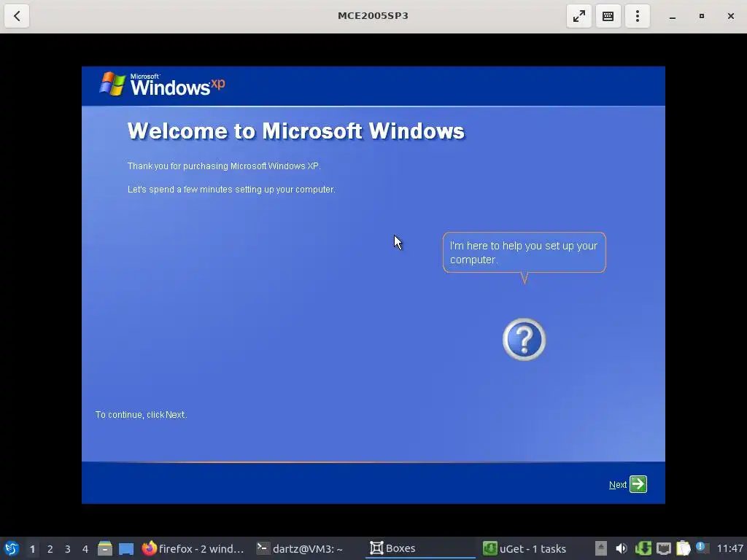747x560 pixels.
Task: Open the volume control tray icon
Action: pos(622,548)
